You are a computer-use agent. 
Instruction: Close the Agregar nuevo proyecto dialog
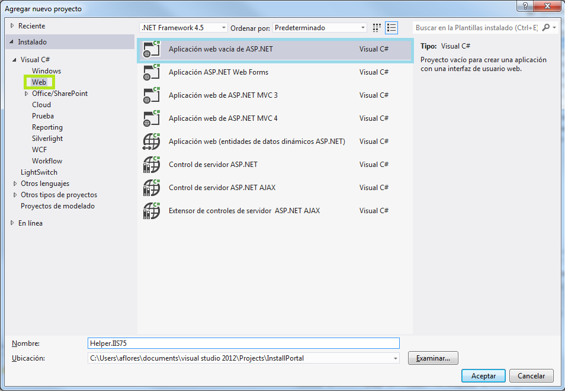tap(547, 6)
